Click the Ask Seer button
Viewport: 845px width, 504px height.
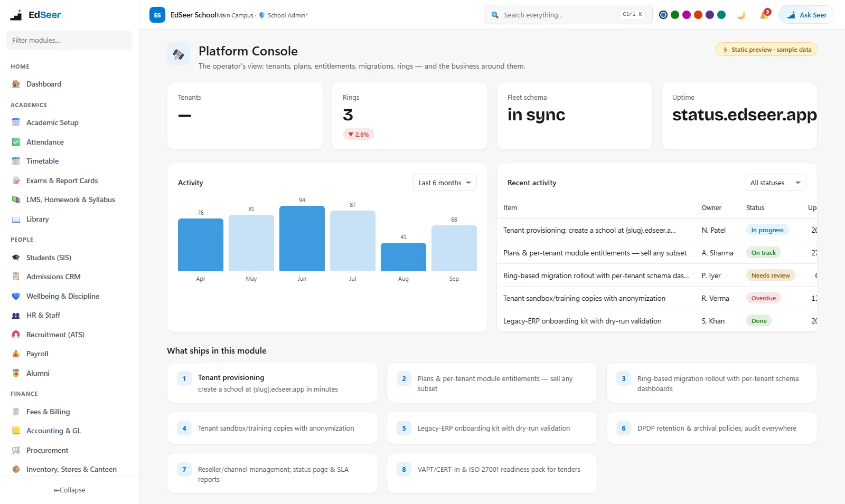tap(806, 15)
